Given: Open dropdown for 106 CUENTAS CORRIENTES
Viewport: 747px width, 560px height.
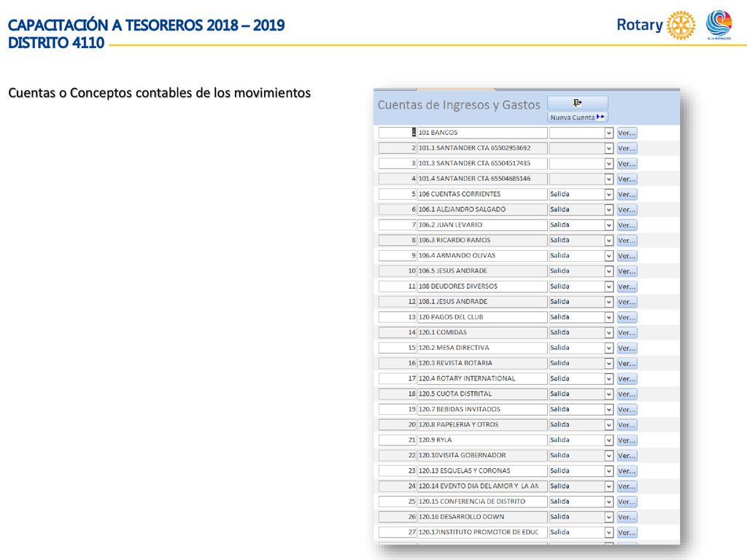Looking at the screenshot, I should coord(609,194).
